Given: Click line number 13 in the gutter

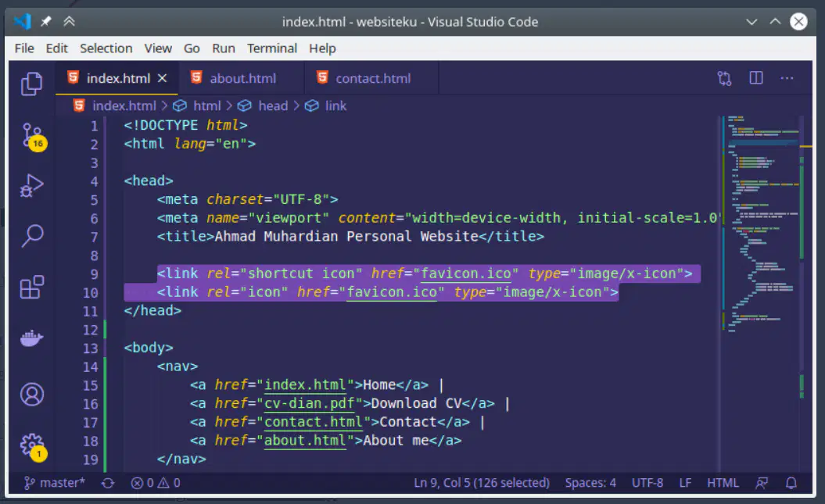Looking at the screenshot, I should (x=91, y=349).
